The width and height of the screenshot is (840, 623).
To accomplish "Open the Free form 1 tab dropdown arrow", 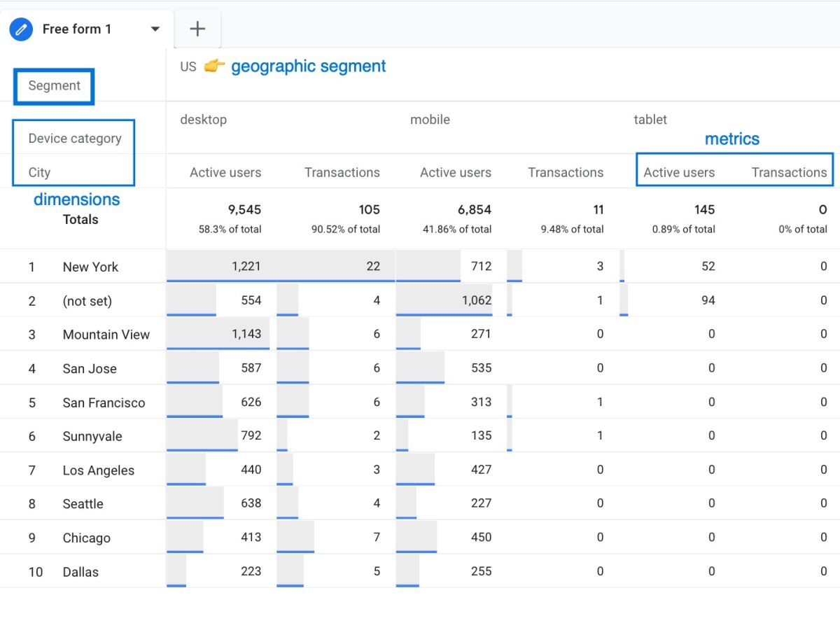I will click(155, 29).
